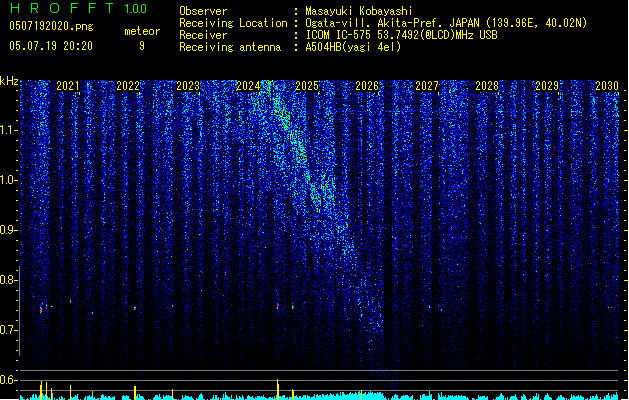The image size is (629, 400).
Task: Click the timestamp 05.07.19 20:20
Action: 51,46
